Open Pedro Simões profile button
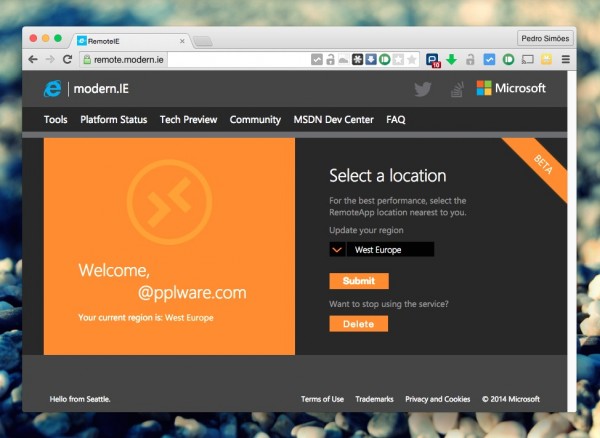Image resolution: width=600 pixels, height=438 pixels. [x=545, y=38]
